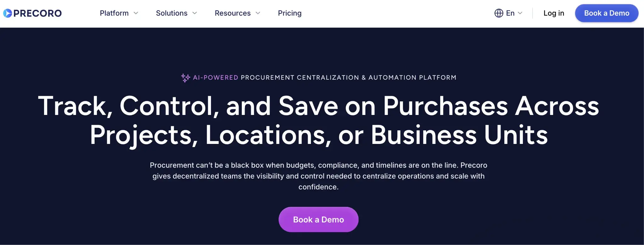Select Pricing in the navigation menu

click(x=289, y=13)
